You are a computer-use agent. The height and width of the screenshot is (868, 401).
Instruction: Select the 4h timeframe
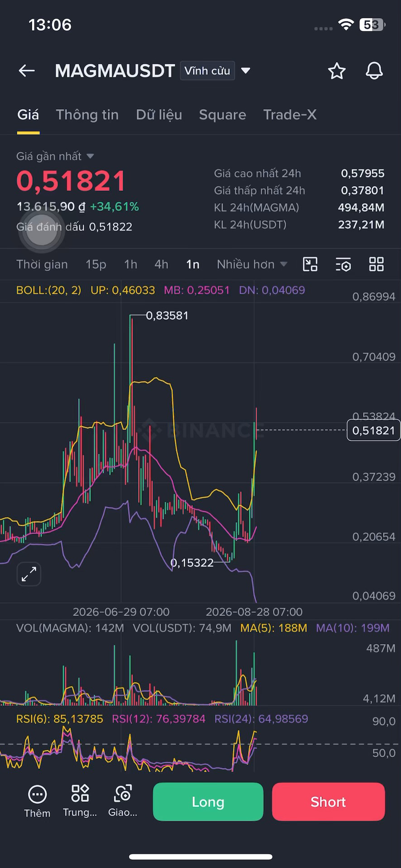click(162, 264)
